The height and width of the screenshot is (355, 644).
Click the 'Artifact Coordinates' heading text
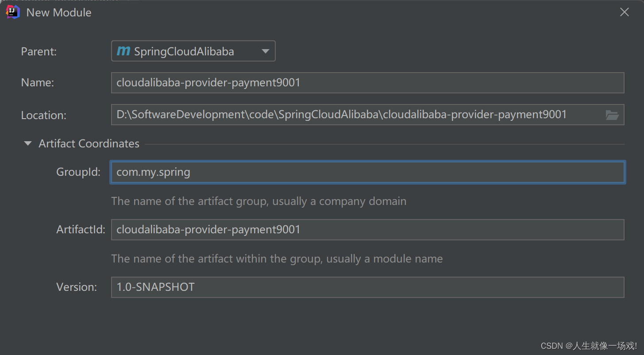pos(89,143)
